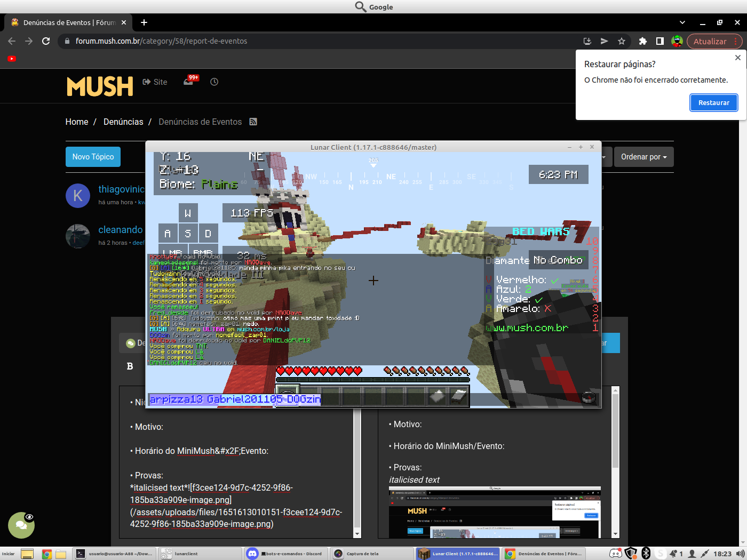Go back to the previous page in Chrome
The height and width of the screenshot is (560, 747).
click(12, 41)
